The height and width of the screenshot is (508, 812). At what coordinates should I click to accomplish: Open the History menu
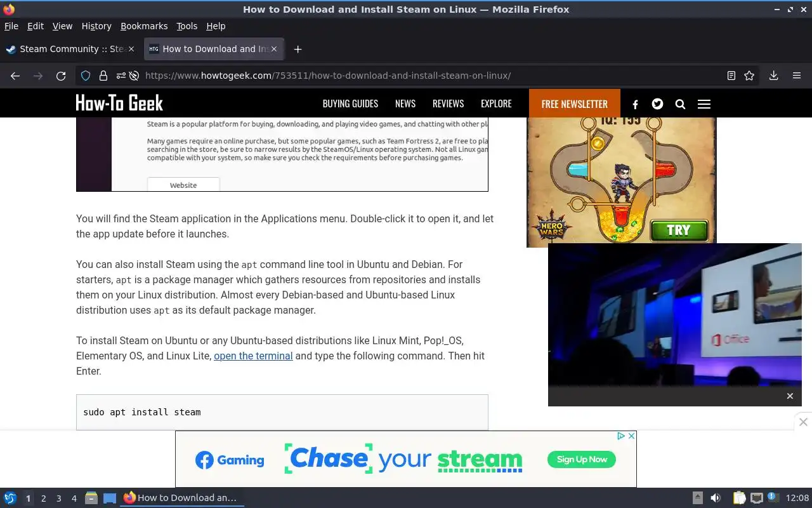[96, 26]
